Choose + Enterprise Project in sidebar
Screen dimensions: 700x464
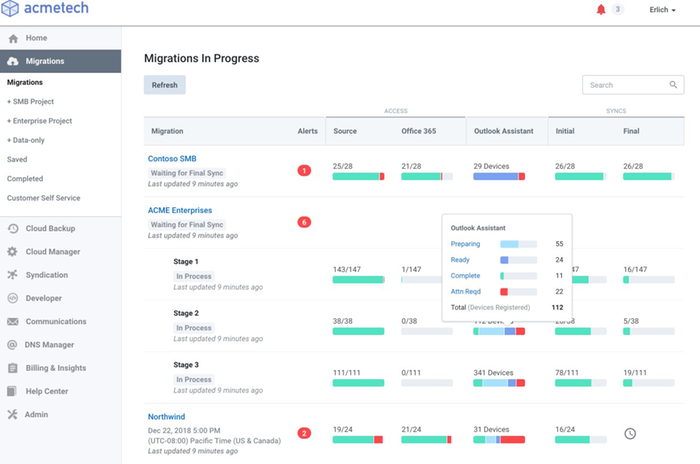tap(38, 121)
